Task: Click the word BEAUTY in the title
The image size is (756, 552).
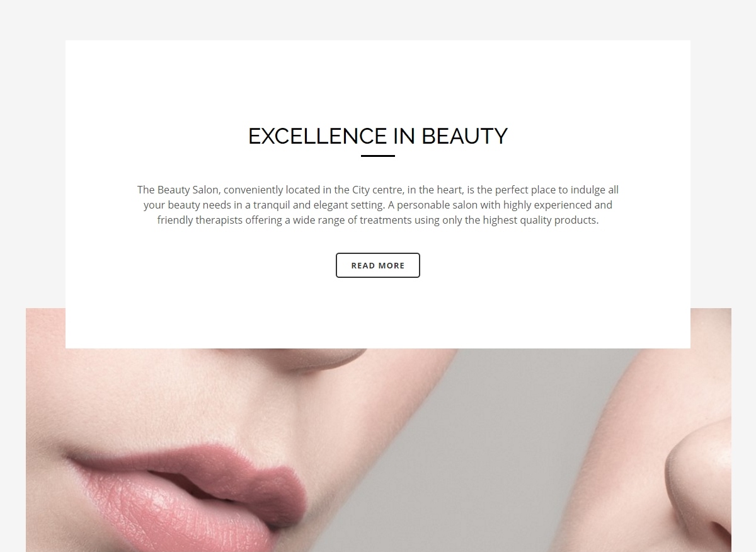Action: click(x=464, y=136)
